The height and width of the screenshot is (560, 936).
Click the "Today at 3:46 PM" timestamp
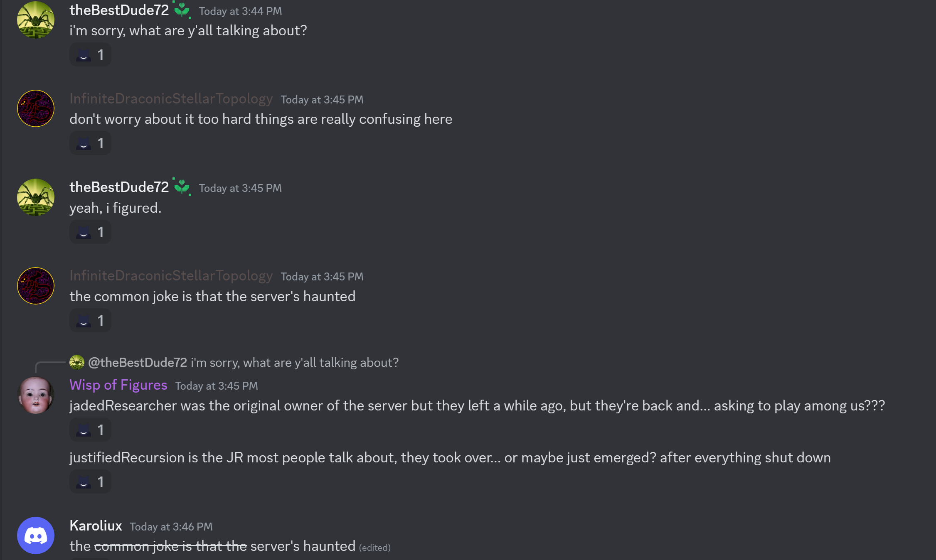pyautogui.click(x=171, y=527)
